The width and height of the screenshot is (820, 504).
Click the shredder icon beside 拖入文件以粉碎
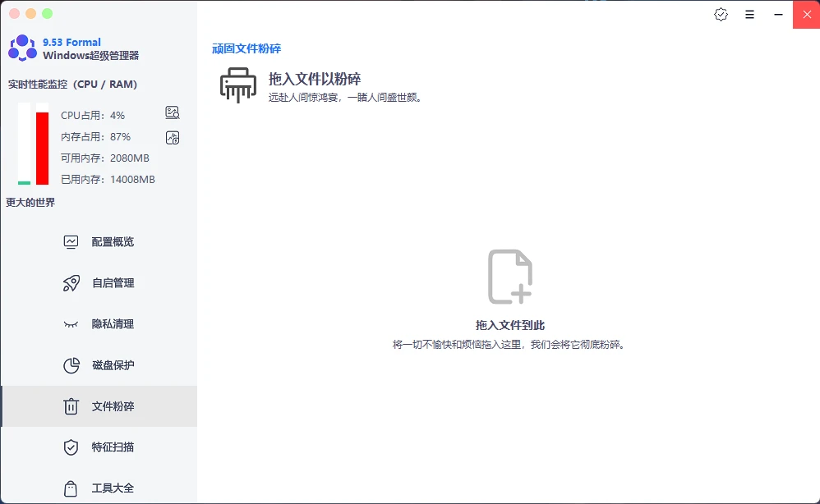click(237, 85)
